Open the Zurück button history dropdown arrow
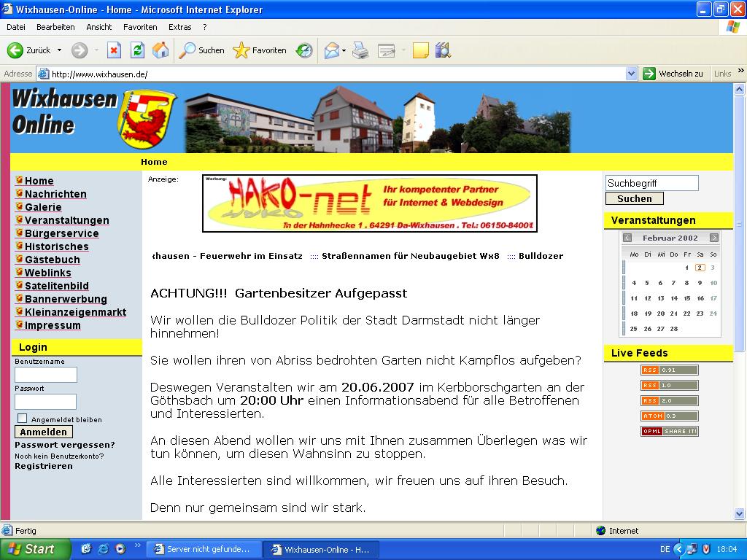This screenshot has height=560, width=747. tap(60, 50)
